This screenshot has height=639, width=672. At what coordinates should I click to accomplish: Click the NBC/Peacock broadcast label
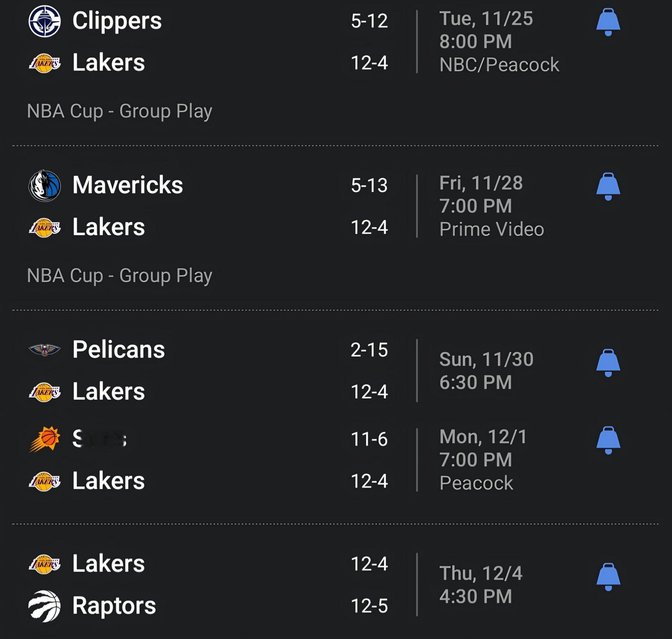(499, 65)
